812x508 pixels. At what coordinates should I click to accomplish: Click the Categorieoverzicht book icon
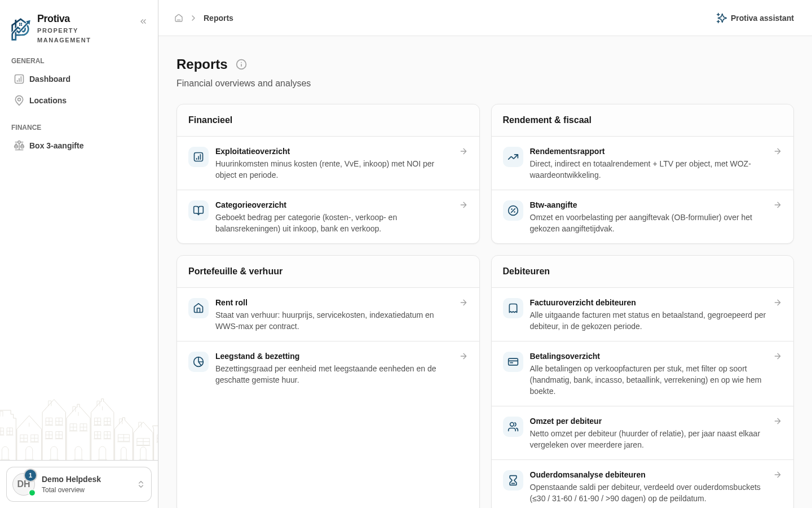[198, 211]
